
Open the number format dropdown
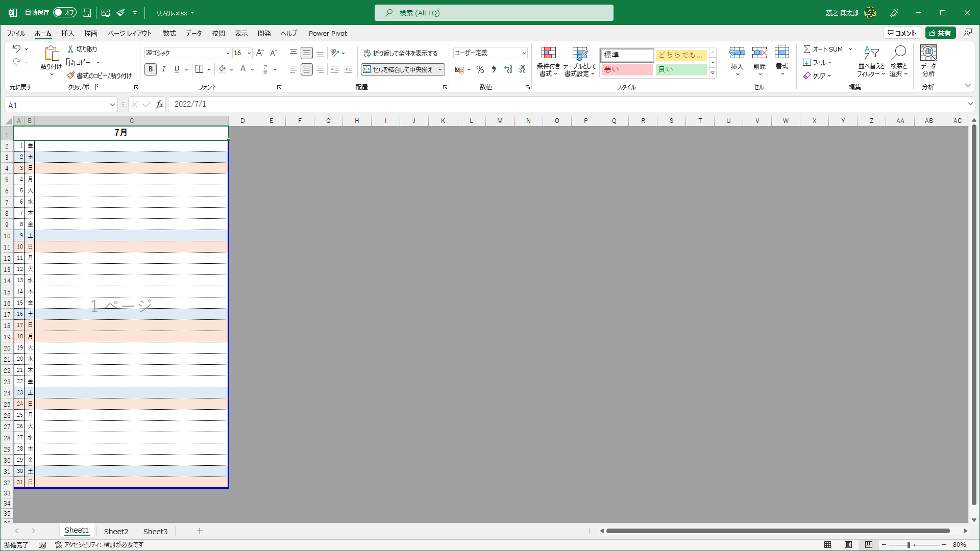[524, 53]
